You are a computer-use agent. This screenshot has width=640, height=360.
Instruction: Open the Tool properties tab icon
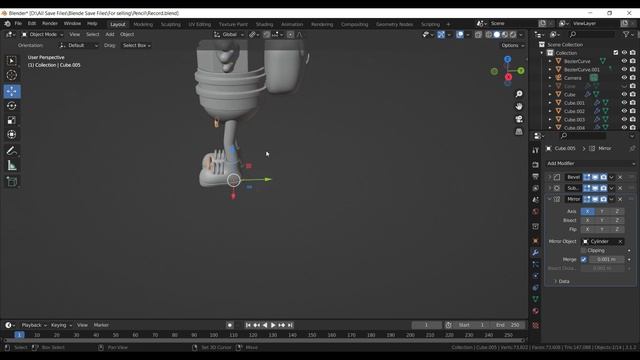(536, 151)
